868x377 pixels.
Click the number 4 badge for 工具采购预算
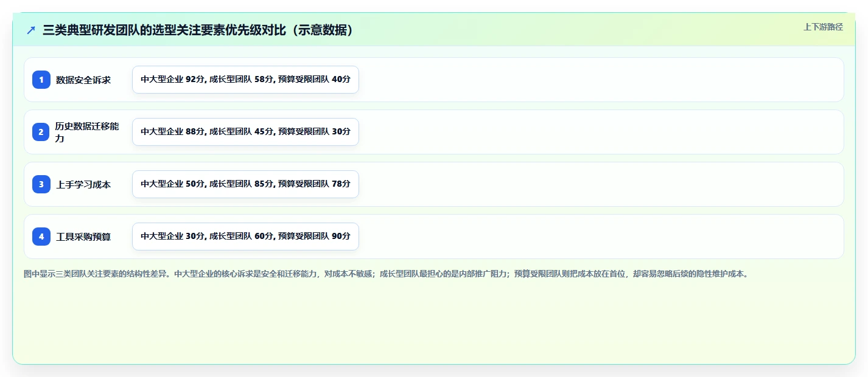(41, 237)
